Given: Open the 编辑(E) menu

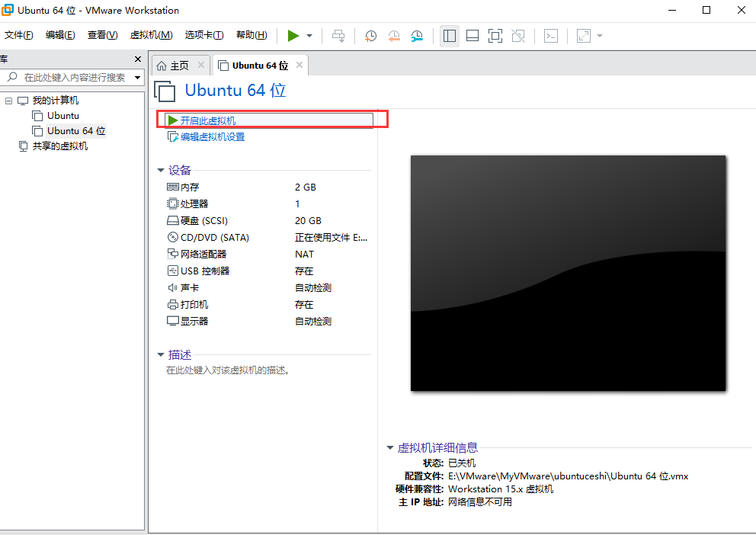Looking at the screenshot, I should pos(60,35).
